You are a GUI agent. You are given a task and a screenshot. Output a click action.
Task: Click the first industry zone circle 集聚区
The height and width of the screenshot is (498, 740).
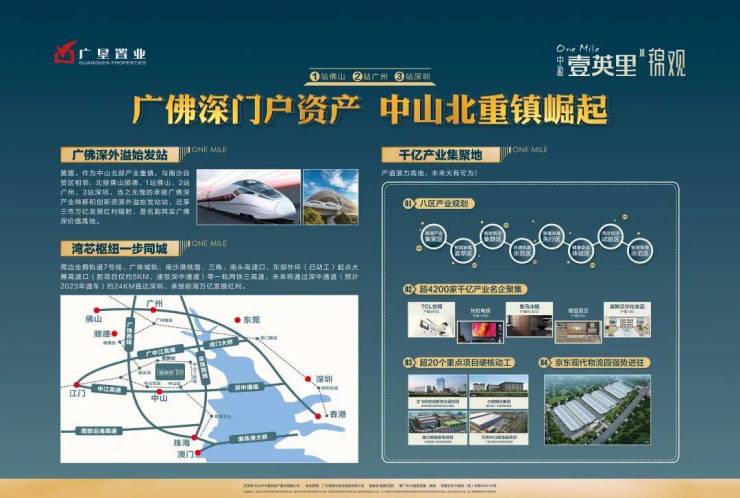[x=433, y=236]
